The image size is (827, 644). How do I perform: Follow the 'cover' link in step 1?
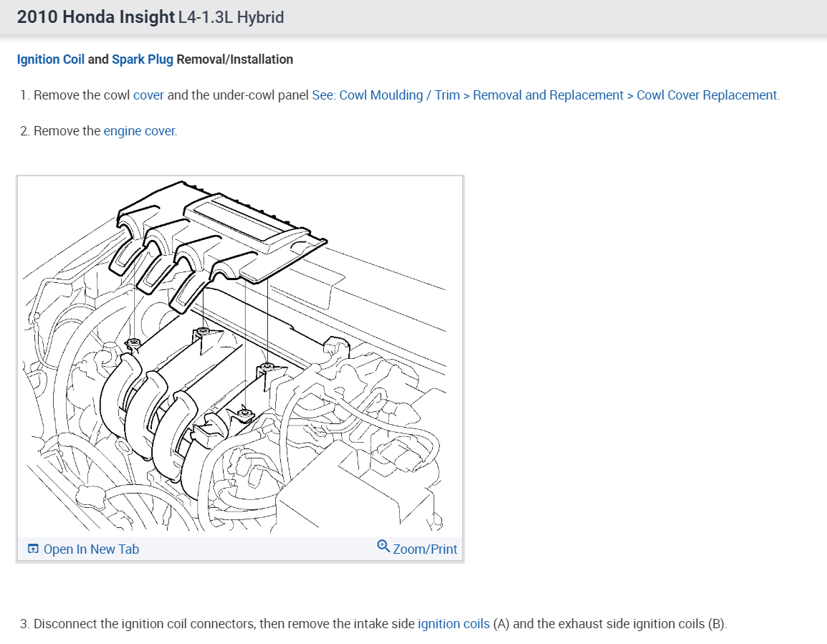(x=149, y=95)
